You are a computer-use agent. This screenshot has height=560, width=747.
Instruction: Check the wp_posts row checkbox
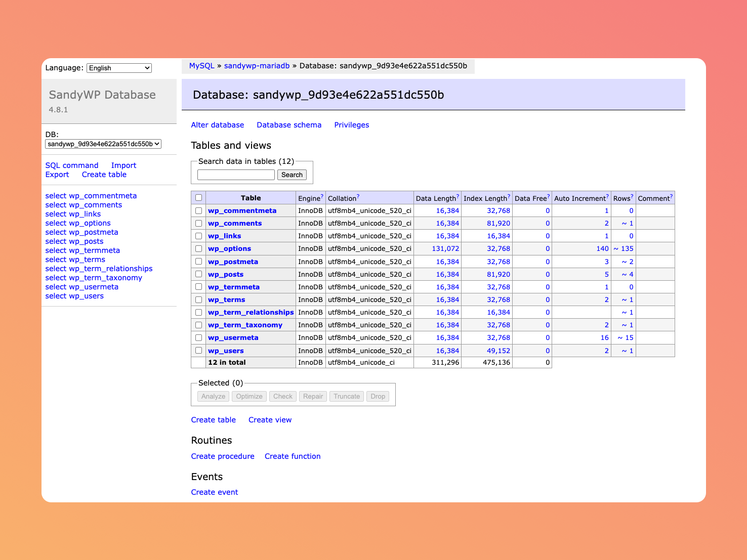198,274
